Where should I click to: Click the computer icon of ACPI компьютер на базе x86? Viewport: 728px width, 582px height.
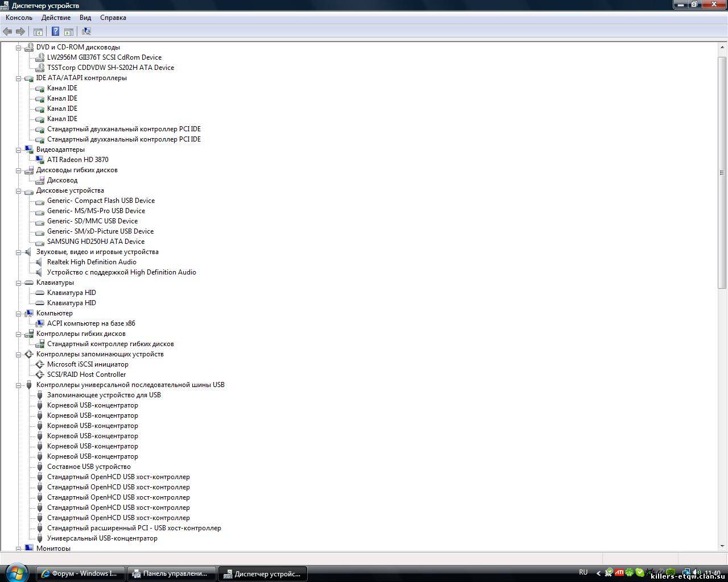(40, 323)
